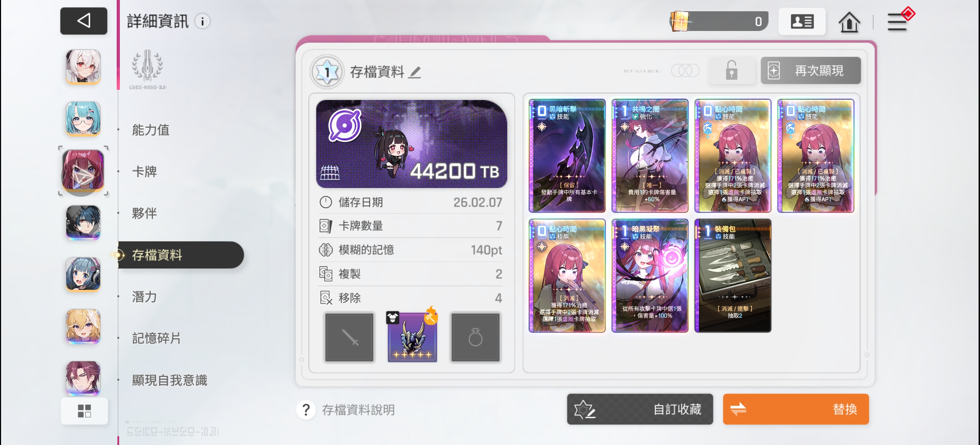Select the white-haired character portrait
980x445 pixels.
pyautogui.click(x=83, y=67)
